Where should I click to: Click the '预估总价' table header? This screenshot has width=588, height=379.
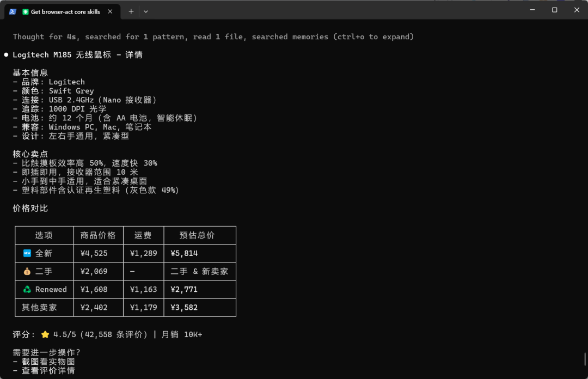[x=197, y=235]
